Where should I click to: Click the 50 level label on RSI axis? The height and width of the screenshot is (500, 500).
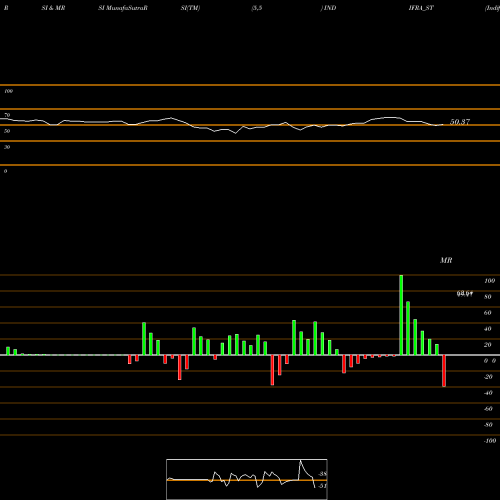click(x=7, y=131)
